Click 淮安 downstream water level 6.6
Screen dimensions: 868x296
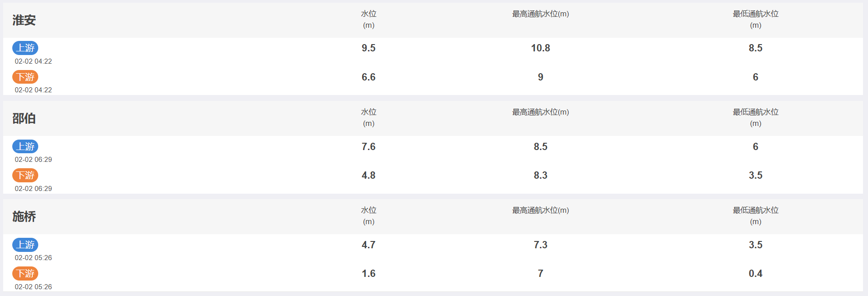368,77
